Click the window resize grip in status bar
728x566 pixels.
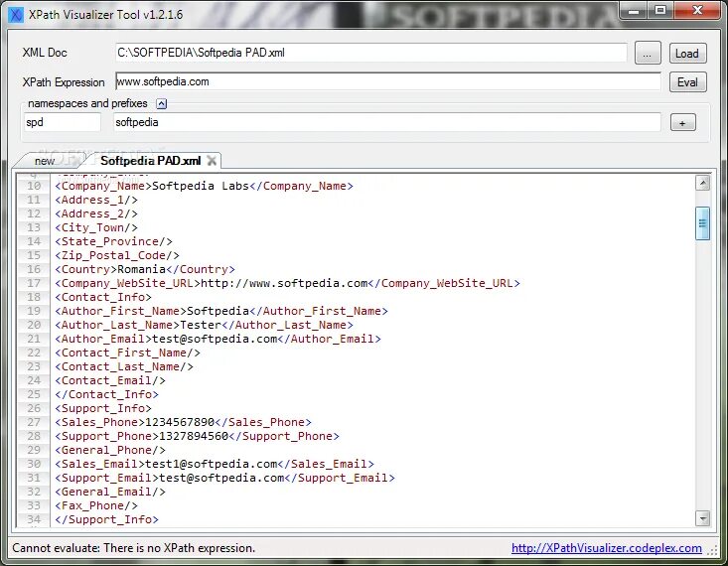(x=712, y=550)
